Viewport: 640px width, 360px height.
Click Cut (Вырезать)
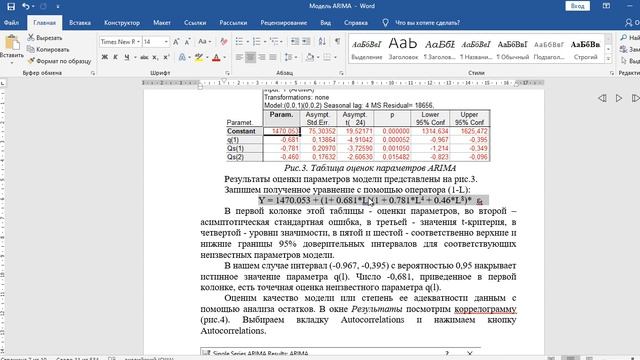45,38
